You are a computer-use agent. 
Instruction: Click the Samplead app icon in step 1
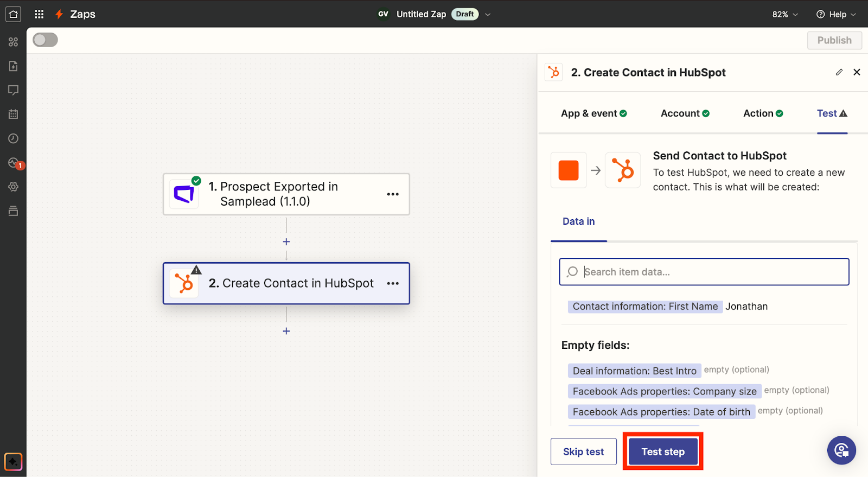point(184,194)
